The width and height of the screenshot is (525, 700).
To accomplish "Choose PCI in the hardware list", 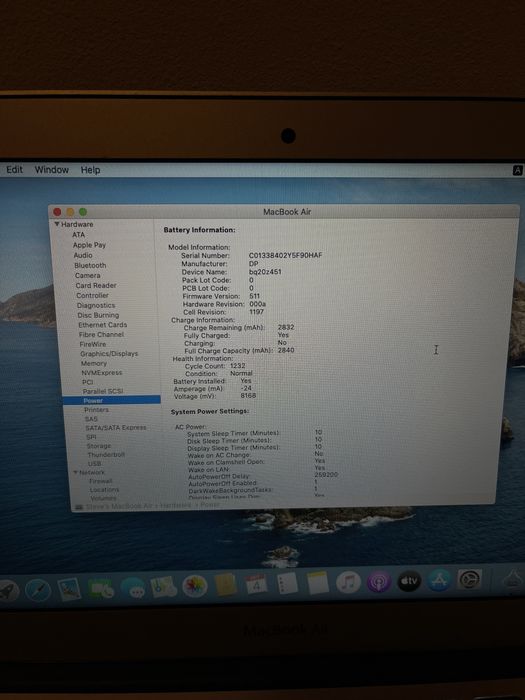I will coord(88,382).
